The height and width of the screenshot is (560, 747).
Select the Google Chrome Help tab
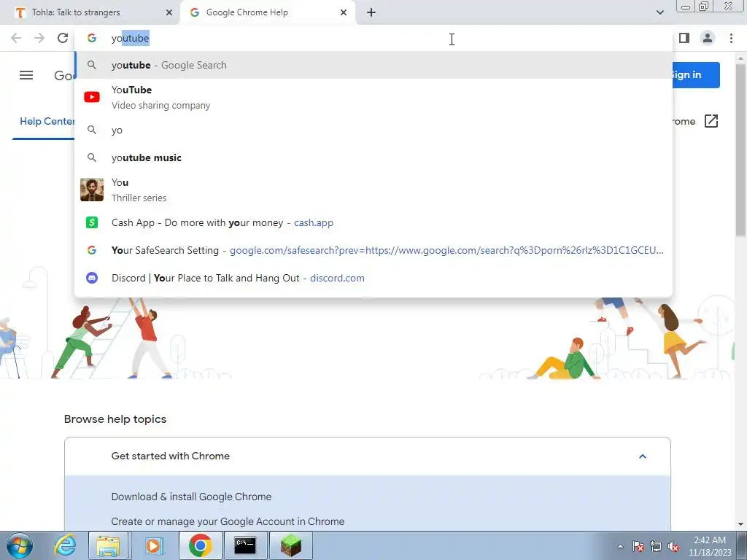click(x=267, y=12)
